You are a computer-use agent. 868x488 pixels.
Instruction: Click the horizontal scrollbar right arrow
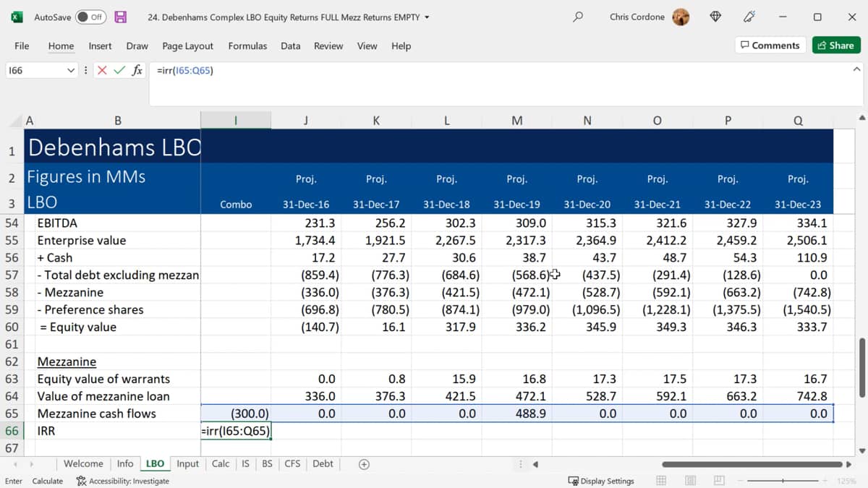pyautogui.click(x=849, y=464)
